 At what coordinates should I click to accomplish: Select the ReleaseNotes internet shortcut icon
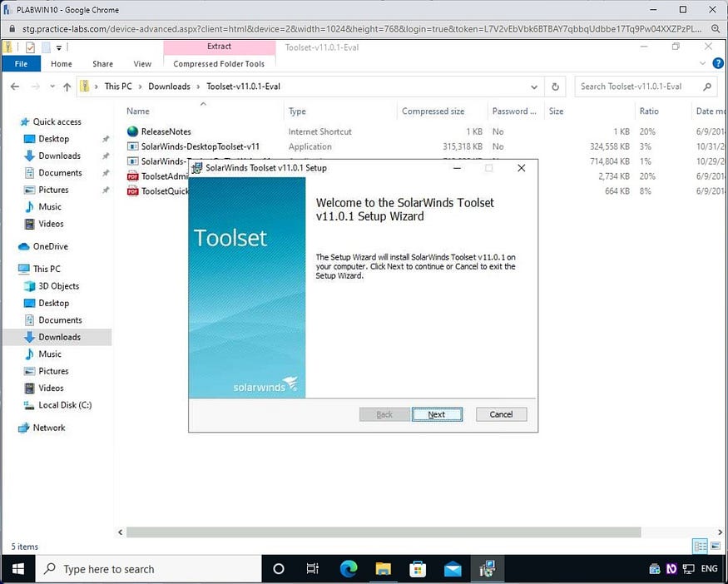click(x=133, y=131)
